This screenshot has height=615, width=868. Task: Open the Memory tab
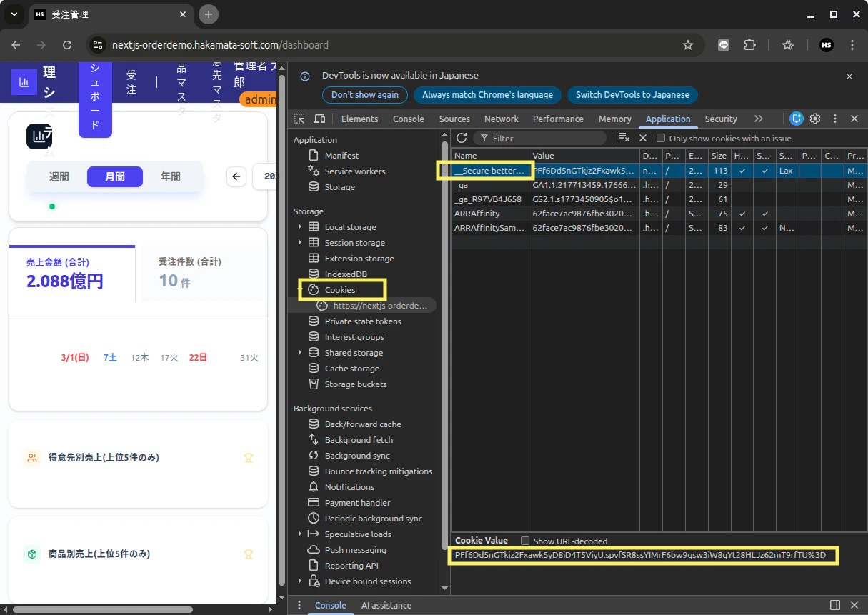615,119
